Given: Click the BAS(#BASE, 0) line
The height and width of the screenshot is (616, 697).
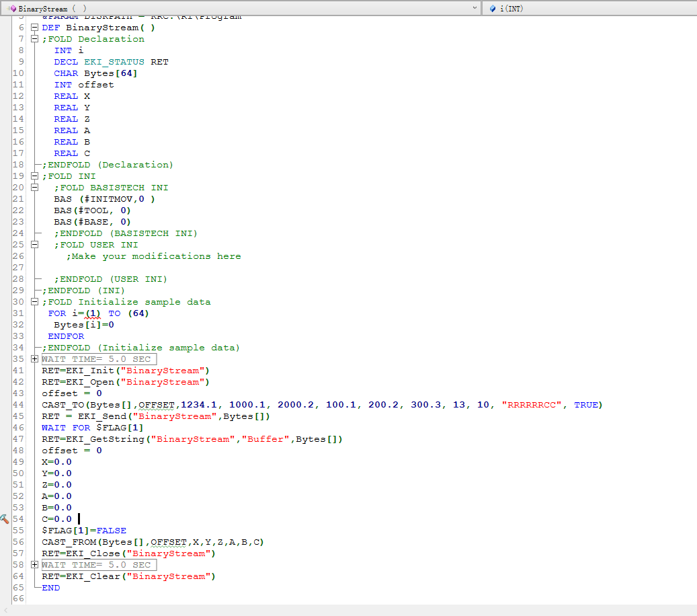Looking at the screenshot, I should (x=93, y=222).
